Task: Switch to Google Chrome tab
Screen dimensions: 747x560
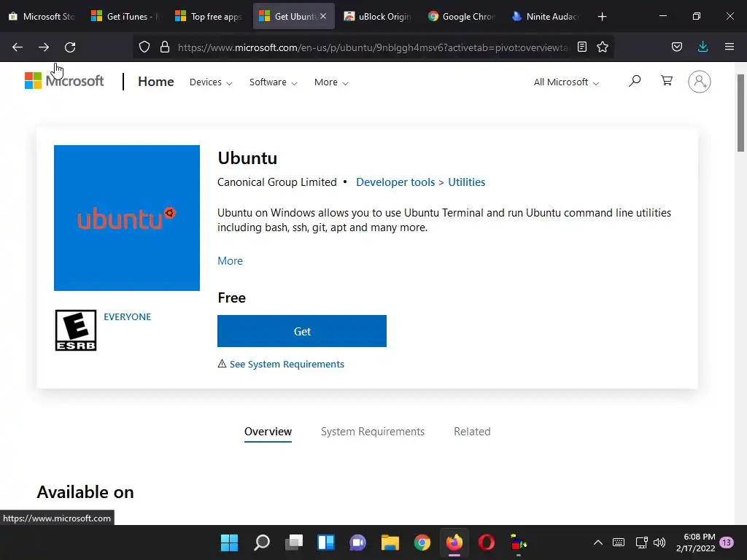Action: [461, 17]
